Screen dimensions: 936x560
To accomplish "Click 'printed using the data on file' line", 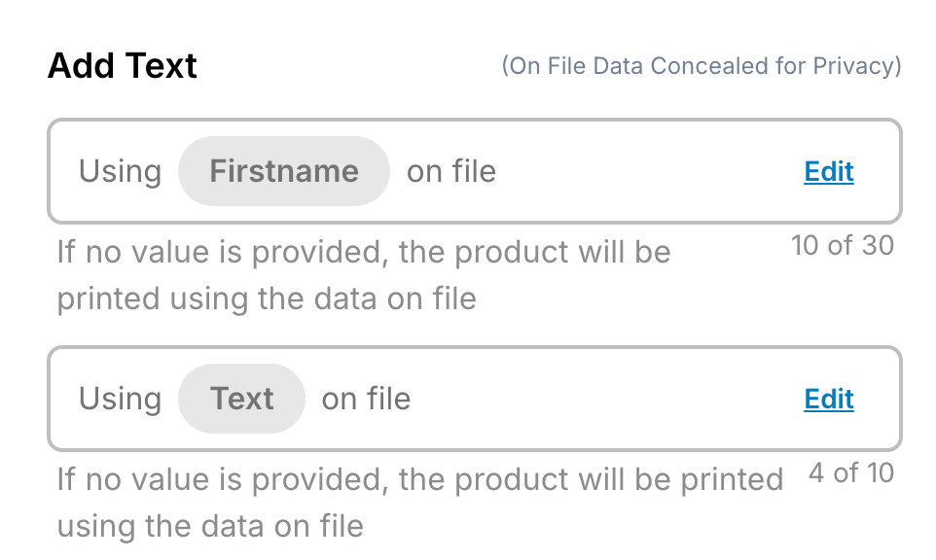I will (267, 298).
